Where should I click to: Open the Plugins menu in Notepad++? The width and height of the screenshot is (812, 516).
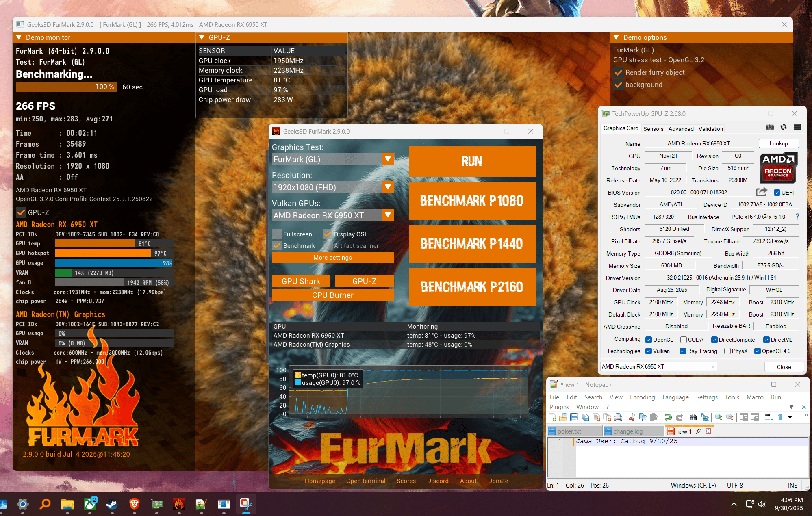[559, 407]
